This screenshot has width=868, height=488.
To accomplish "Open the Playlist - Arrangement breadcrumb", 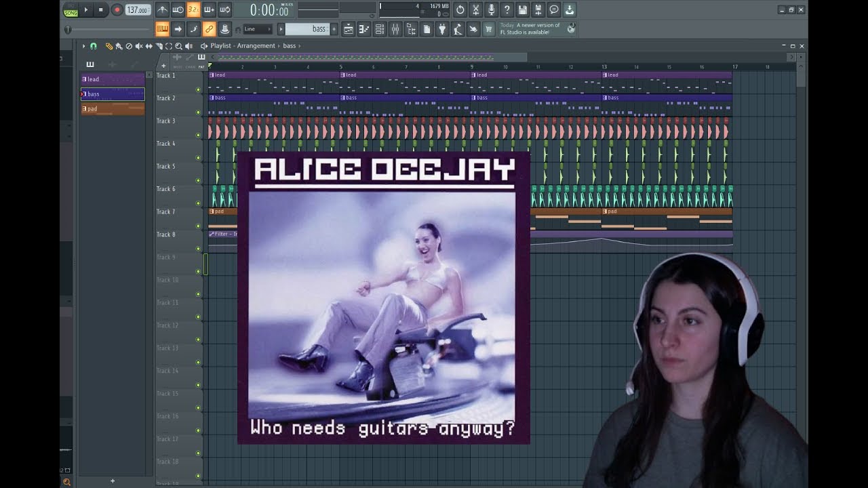I will tap(243, 46).
